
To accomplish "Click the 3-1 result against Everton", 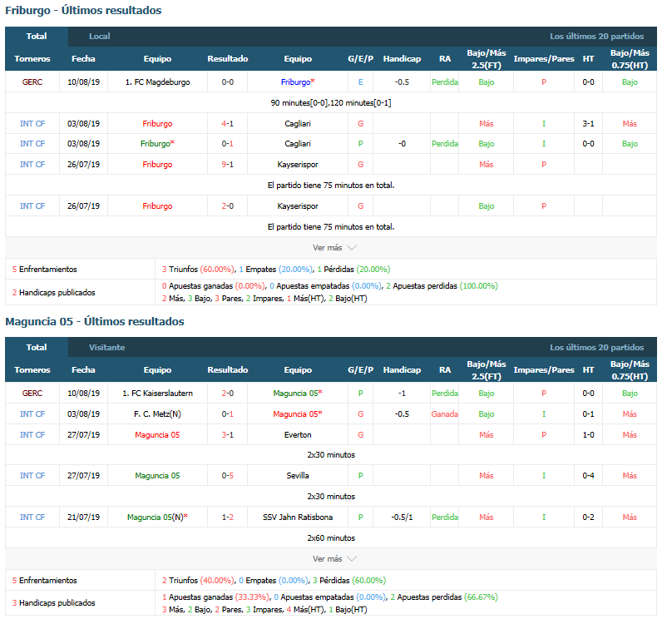I will pyautogui.click(x=228, y=434).
